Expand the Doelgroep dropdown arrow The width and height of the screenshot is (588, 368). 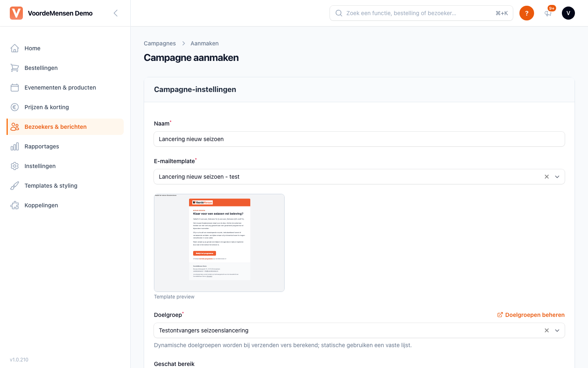pyautogui.click(x=557, y=330)
